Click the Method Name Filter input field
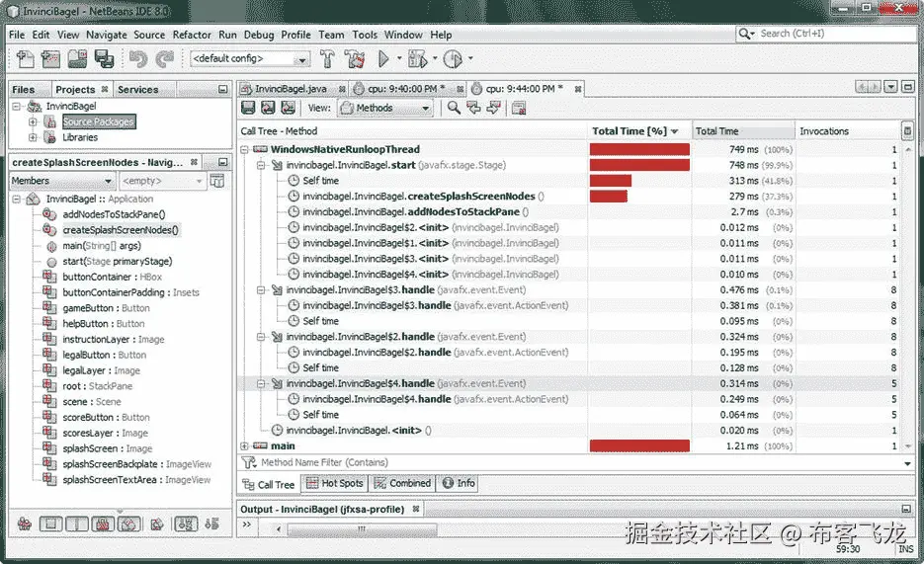 coord(580,462)
